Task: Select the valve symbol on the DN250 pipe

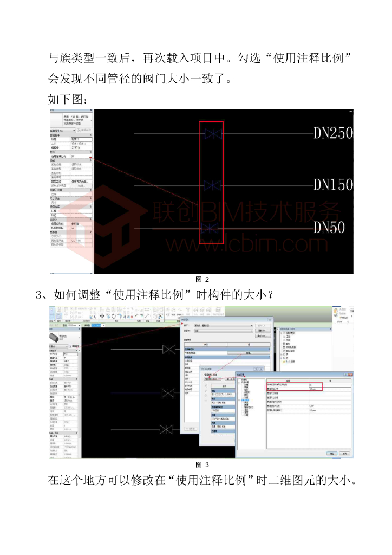Action: point(213,134)
